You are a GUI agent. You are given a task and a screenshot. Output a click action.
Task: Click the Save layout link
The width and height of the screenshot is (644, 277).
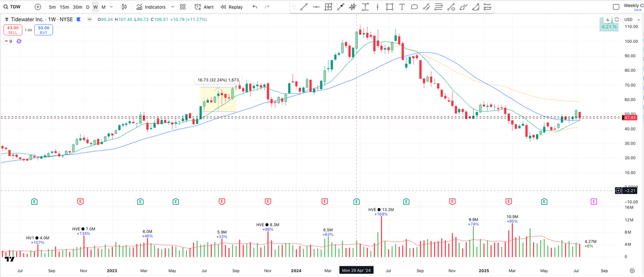pyautogui.click(x=638, y=10)
